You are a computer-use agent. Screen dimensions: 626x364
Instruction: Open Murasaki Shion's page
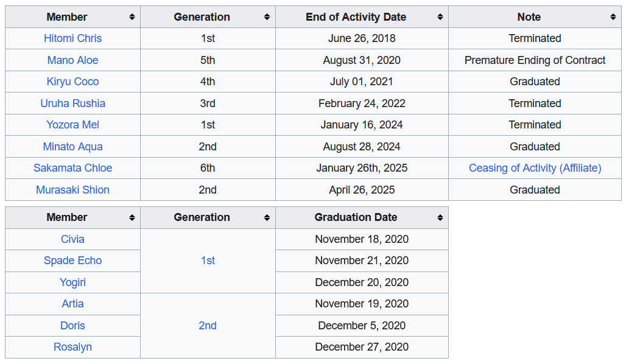72,190
